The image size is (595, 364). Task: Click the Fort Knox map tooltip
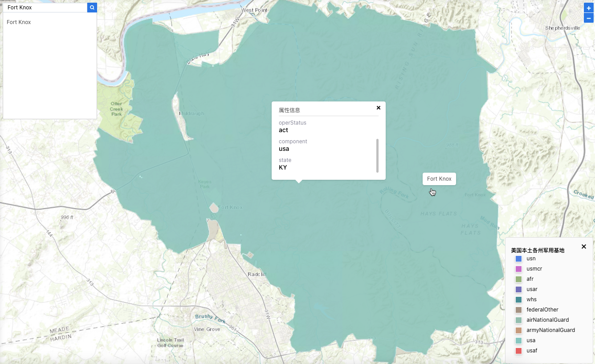click(439, 179)
